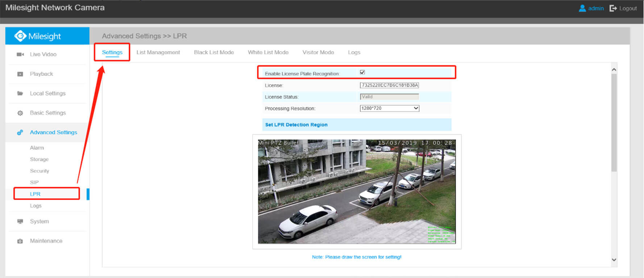Image resolution: width=644 pixels, height=278 pixels.
Task: Click the Live Video camera icon
Action: 20,54
